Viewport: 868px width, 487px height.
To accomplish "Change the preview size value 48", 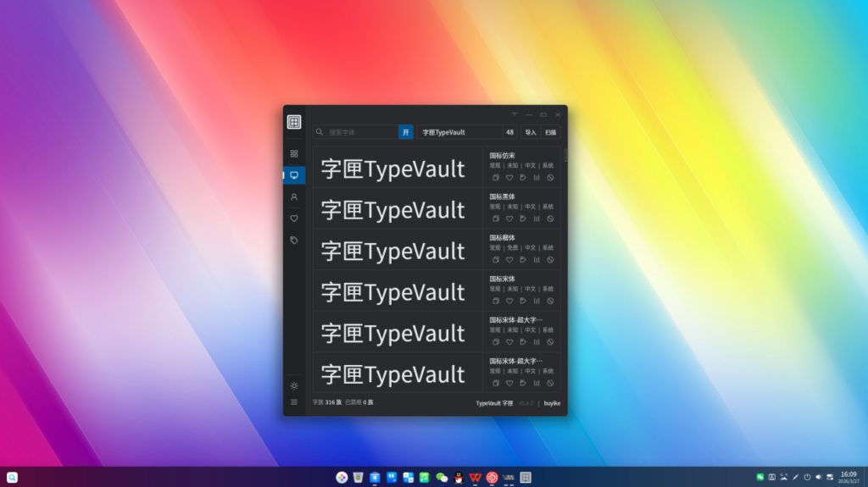I will (509, 132).
